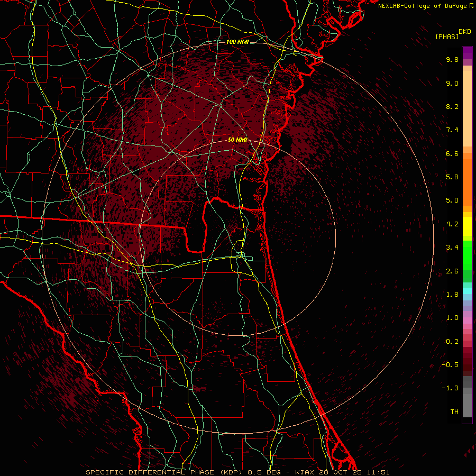Screen dimensions: 476x476
Task: Click the SPECIFIC DIFFERENTIAL PHASE (KDP) caption
Action: coord(166,472)
